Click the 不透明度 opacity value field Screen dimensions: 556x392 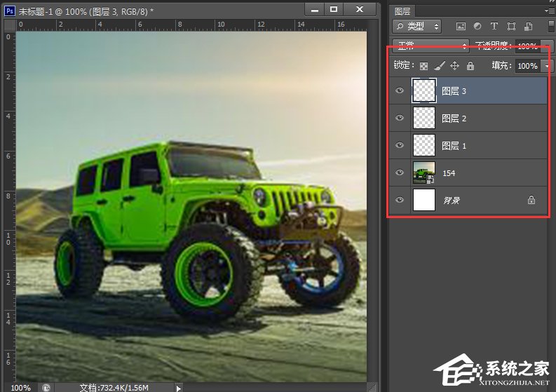[x=528, y=46]
